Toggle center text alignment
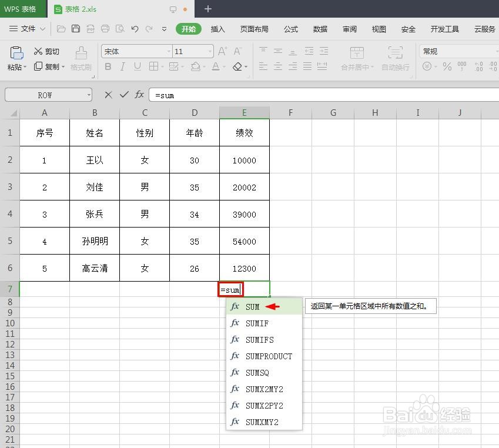Screen dimensions: 499x448 tap(277, 66)
